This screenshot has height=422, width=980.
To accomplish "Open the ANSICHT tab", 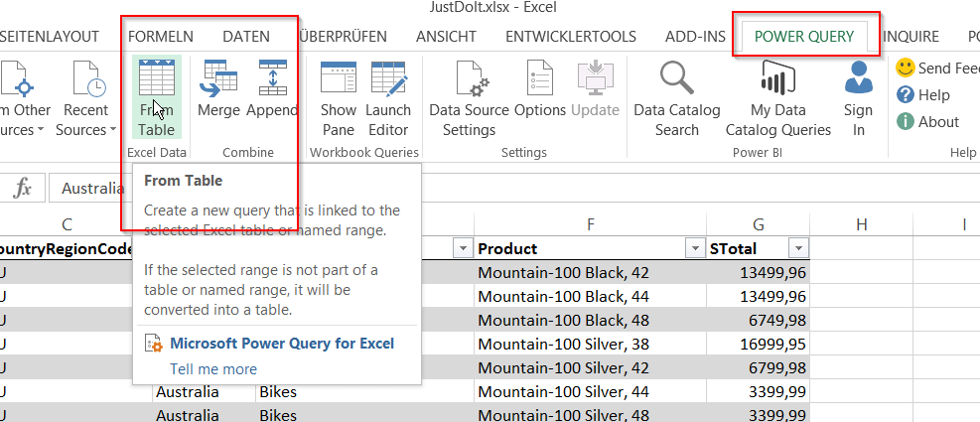I will point(446,37).
